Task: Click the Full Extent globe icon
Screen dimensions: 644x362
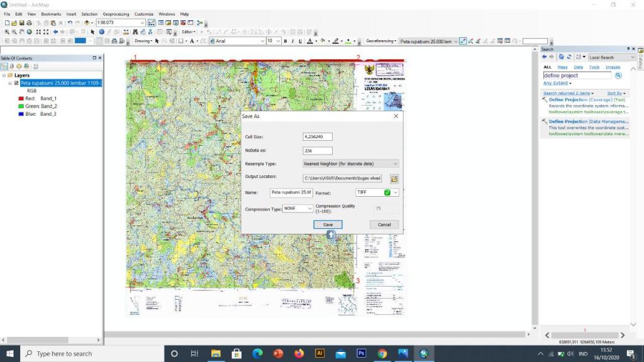Action: (x=29, y=31)
